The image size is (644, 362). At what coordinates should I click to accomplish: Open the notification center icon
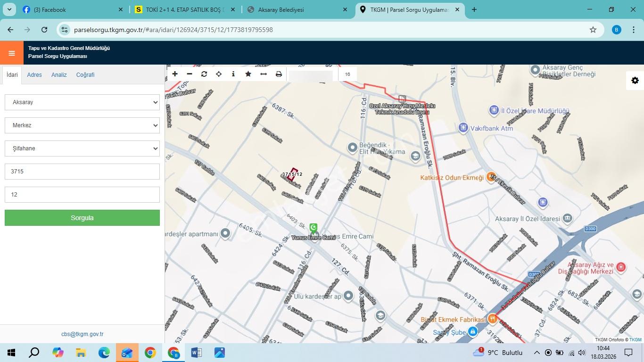628,353
